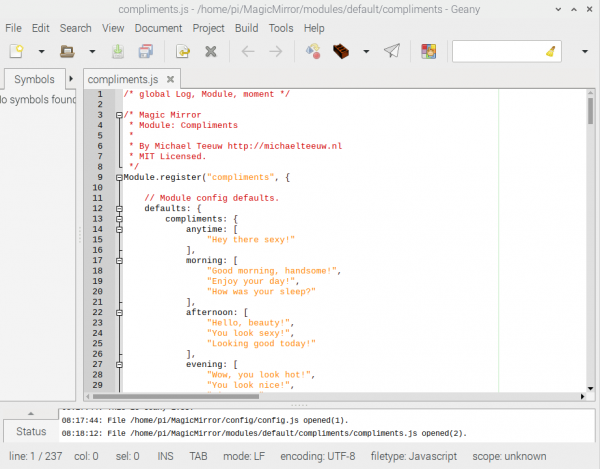The height and width of the screenshot is (469, 600).
Task: Click the TAB indicator in the status bar
Action: pos(198,456)
